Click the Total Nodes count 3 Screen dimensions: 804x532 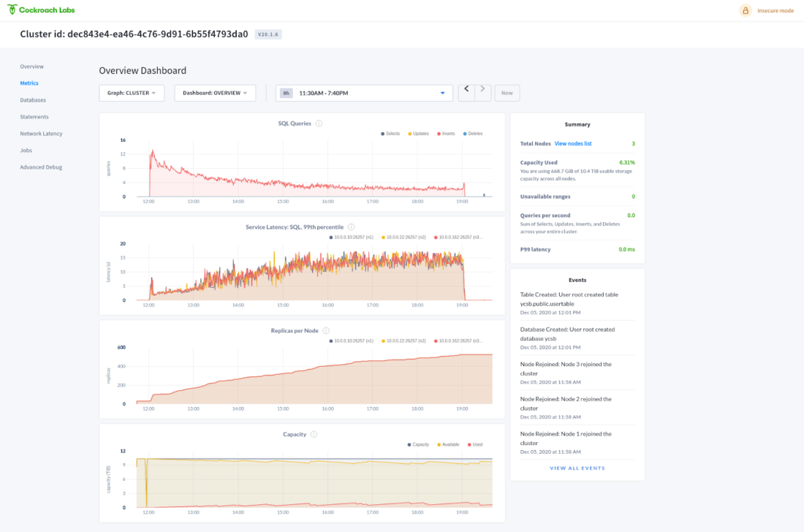tap(633, 143)
